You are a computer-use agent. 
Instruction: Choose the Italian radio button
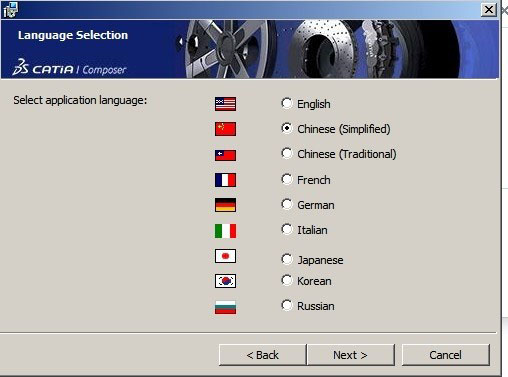(x=287, y=229)
